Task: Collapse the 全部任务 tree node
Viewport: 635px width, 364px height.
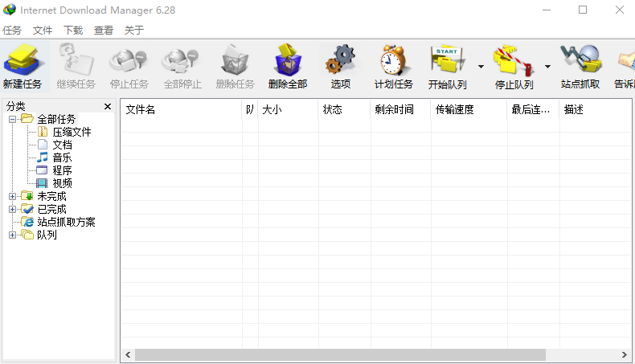Action: pyautogui.click(x=13, y=119)
